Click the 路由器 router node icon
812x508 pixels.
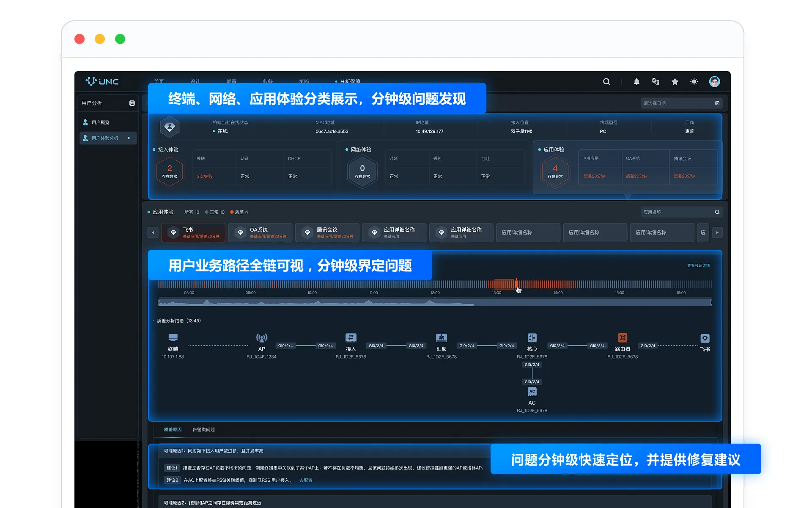point(623,338)
